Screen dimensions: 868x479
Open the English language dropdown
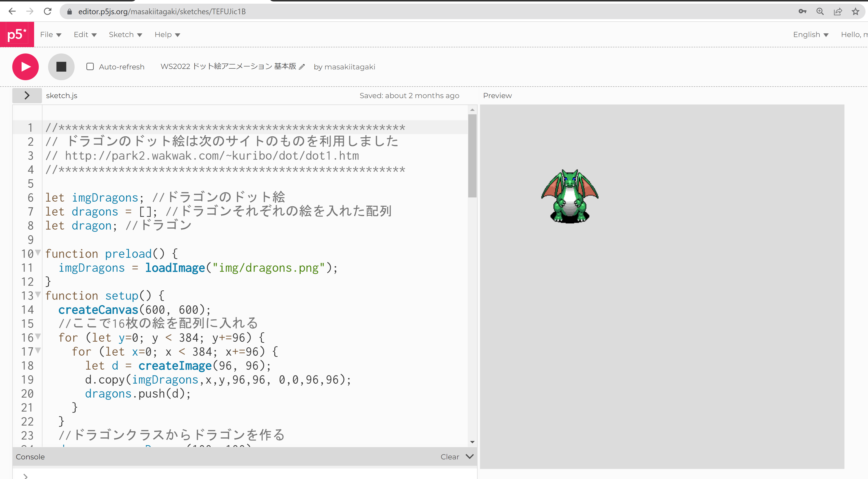coord(810,35)
